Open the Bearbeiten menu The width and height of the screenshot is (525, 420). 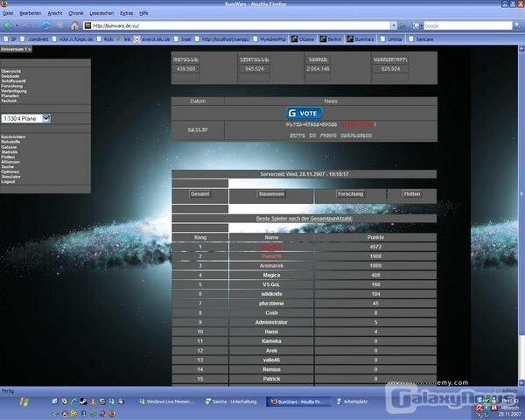[30, 13]
